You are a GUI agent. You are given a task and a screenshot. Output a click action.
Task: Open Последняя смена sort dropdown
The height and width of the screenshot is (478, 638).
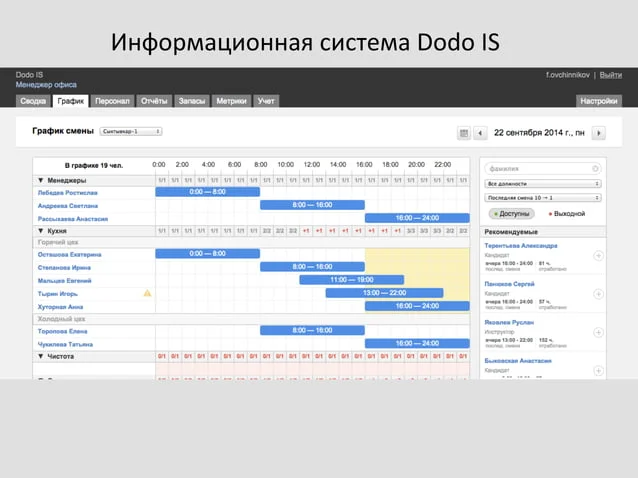pos(542,198)
